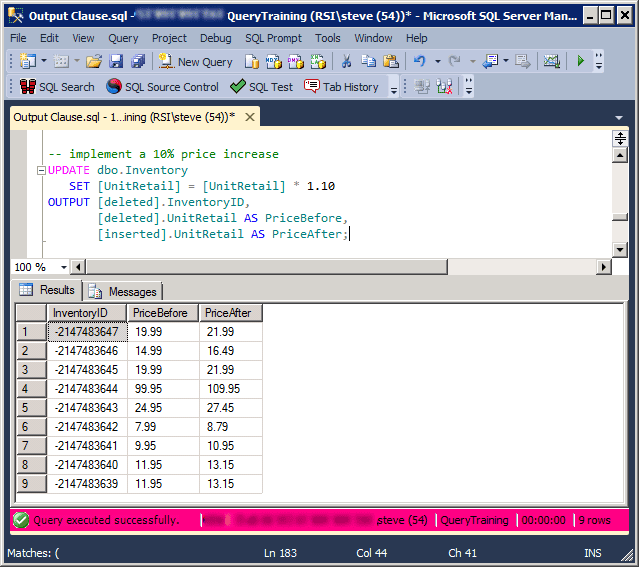Click the PriceBefore column header

[x=163, y=313]
